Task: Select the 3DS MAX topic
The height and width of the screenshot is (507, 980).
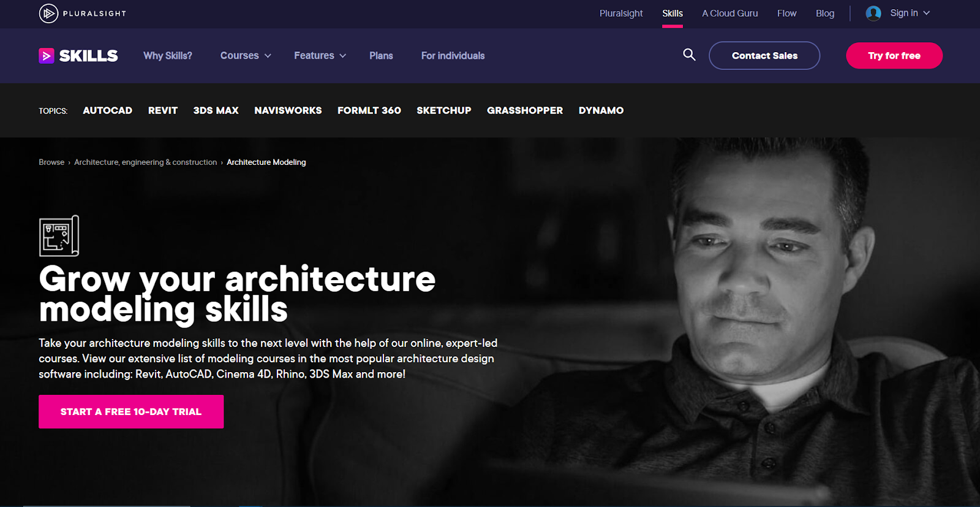Action: point(216,110)
